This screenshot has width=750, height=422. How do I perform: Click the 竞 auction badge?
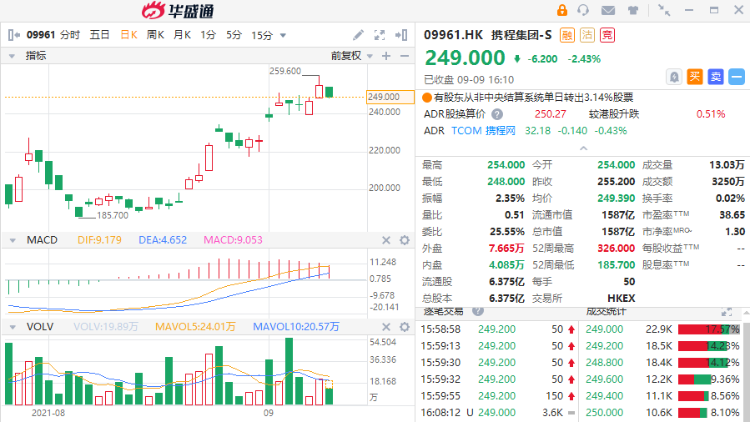tap(607, 35)
